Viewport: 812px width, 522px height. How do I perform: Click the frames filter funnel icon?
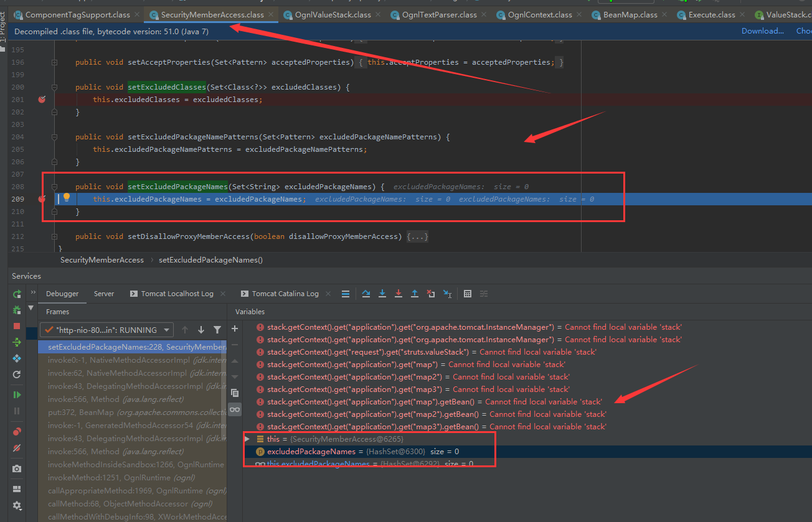pos(217,330)
